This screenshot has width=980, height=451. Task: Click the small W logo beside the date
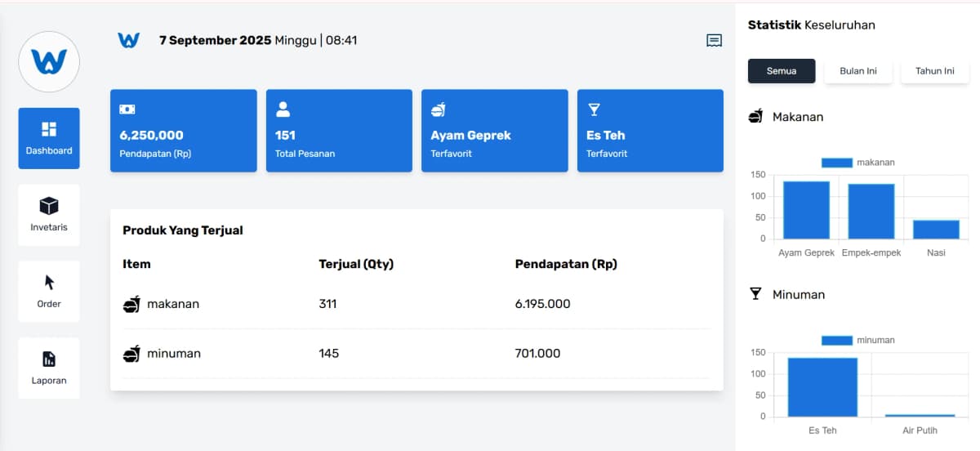[128, 40]
